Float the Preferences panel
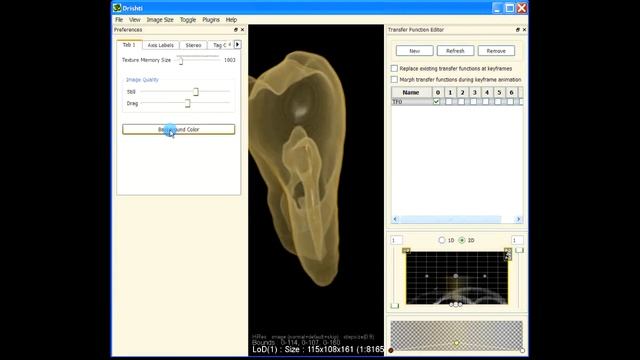Viewport: 640px width, 360px height. point(236,30)
